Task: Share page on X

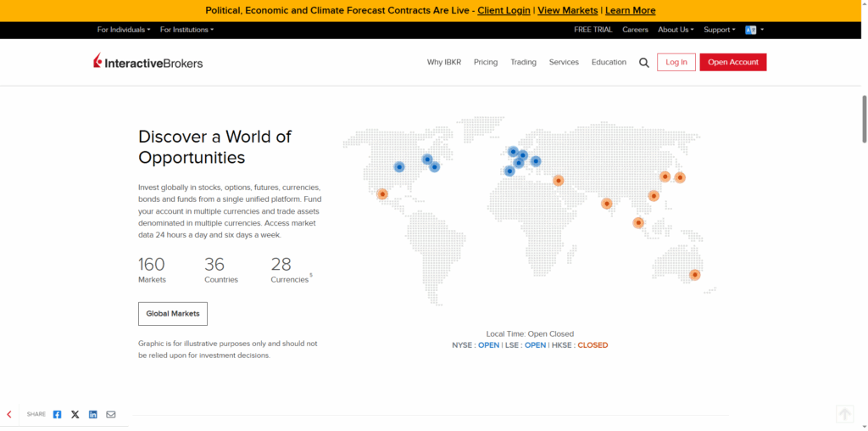Action: (x=75, y=414)
